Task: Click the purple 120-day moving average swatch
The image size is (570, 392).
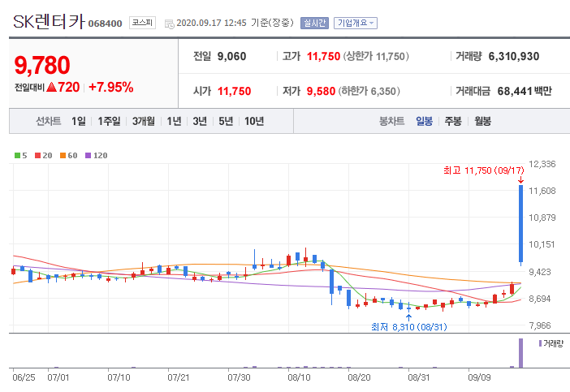Action: [x=88, y=156]
